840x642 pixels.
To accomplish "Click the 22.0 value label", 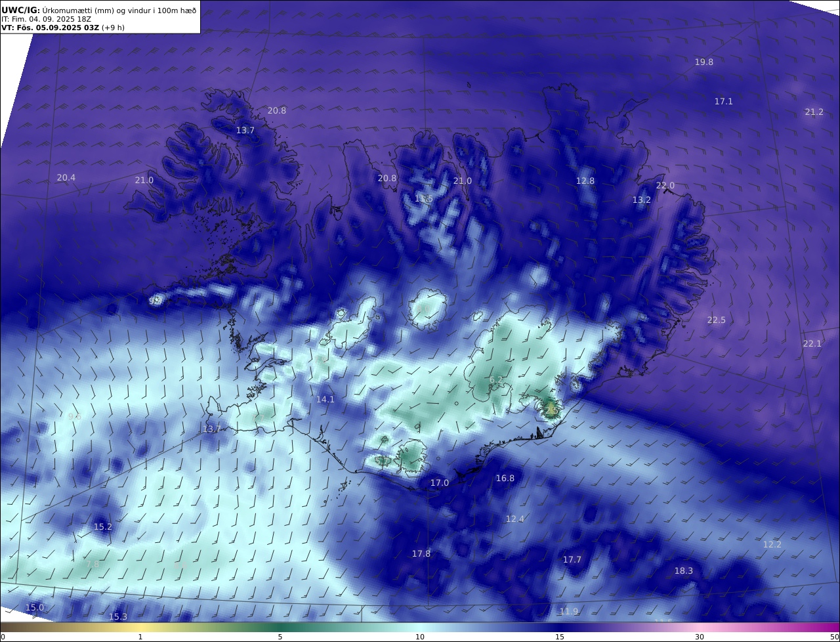I will pyautogui.click(x=665, y=186).
